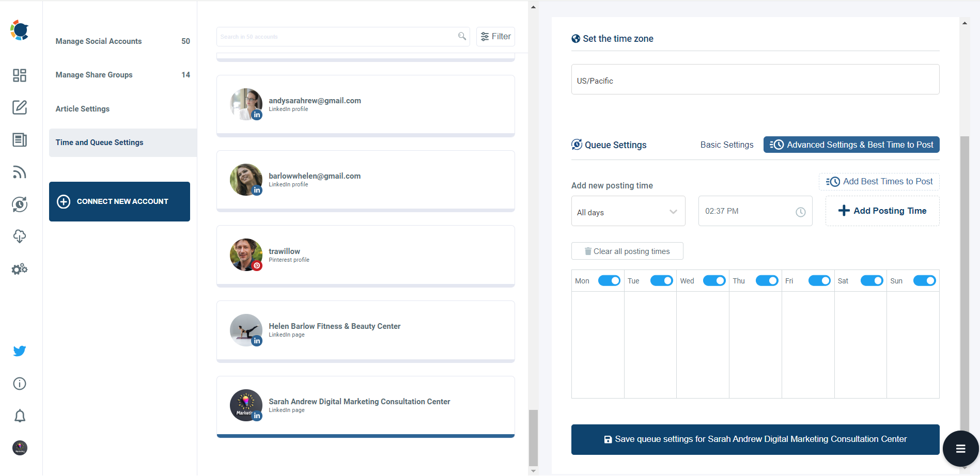Click the RSS feeds icon

click(x=20, y=172)
